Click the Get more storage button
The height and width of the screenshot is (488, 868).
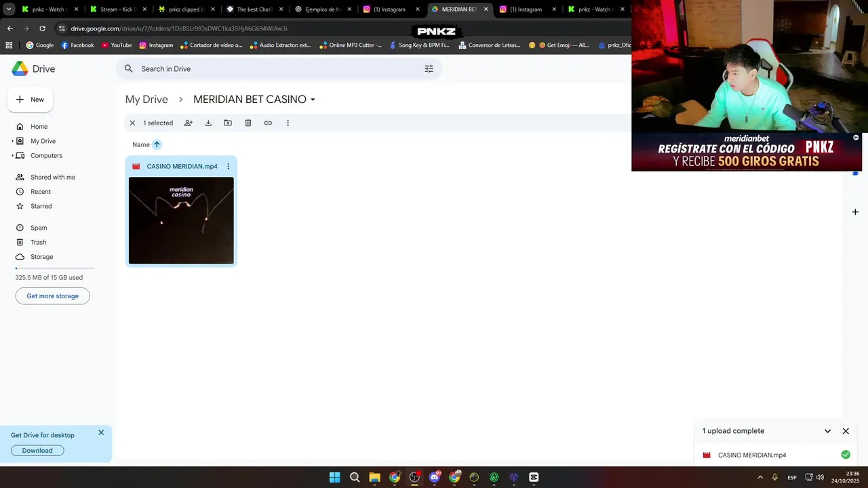pyautogui.click(x=52, y=296)
